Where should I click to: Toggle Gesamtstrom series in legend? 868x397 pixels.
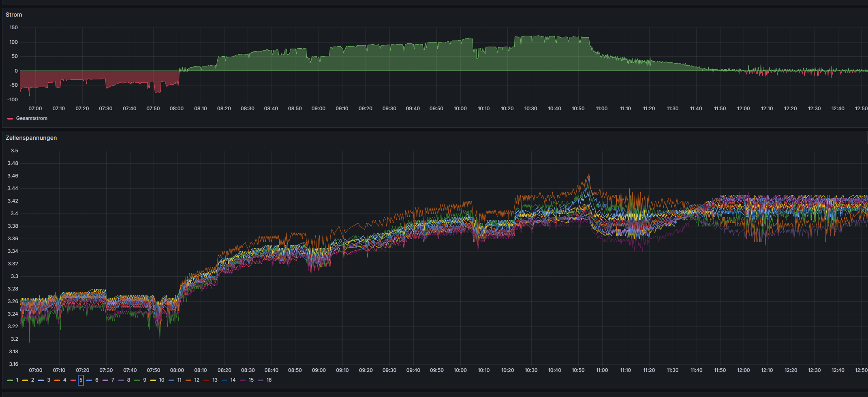point(32,118)
